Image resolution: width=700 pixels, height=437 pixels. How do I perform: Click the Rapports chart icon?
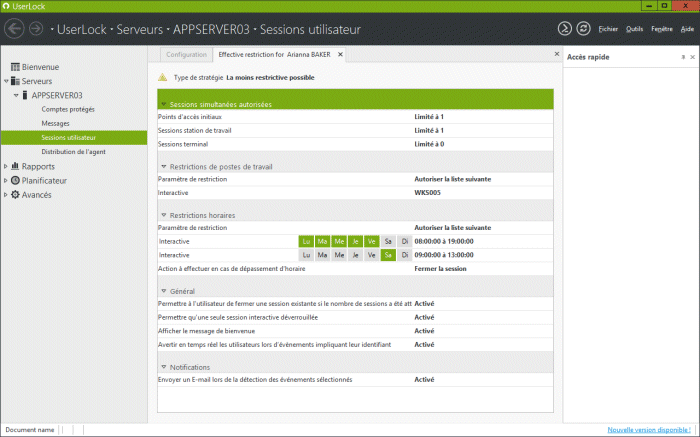click(x=15, y=166)
